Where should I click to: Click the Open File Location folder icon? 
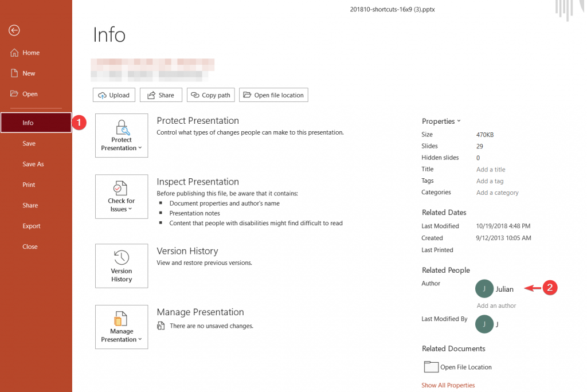[x=431, y=367]
